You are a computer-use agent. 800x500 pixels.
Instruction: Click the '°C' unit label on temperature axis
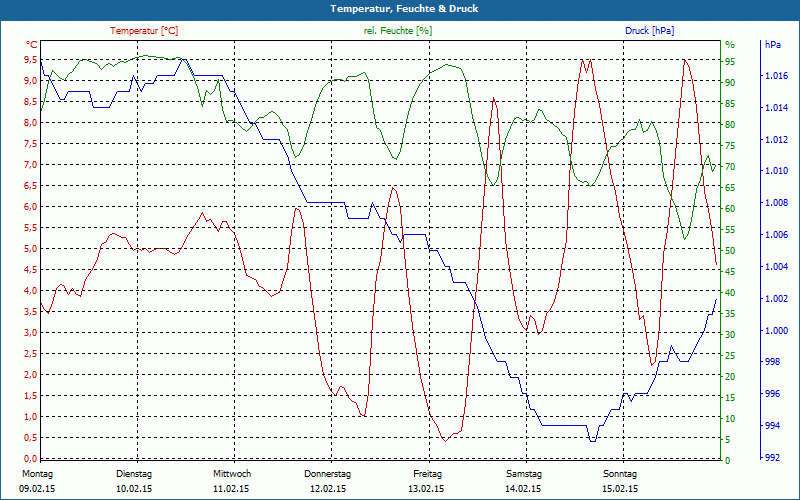(x=32, y=45)
